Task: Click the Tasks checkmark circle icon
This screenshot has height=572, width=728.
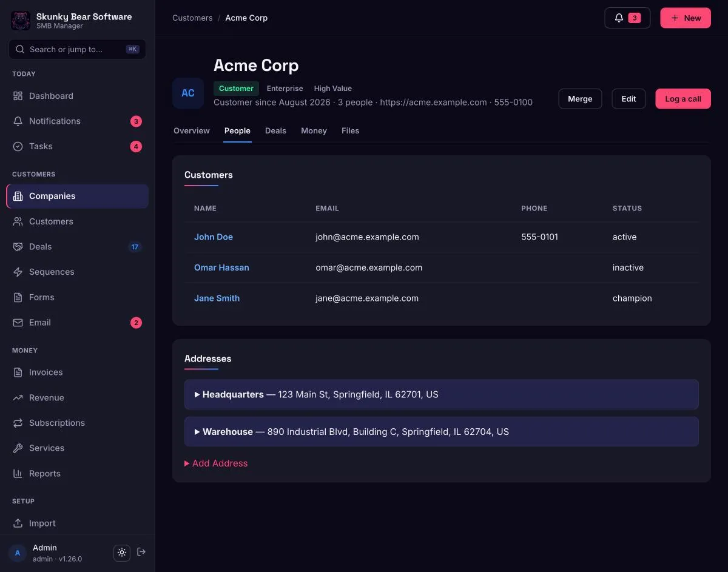Action: coord(18,146)
